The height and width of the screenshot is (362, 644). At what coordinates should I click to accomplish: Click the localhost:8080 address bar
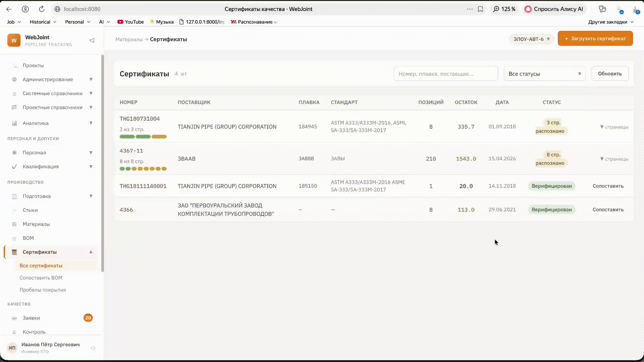(x=82, y=9)
